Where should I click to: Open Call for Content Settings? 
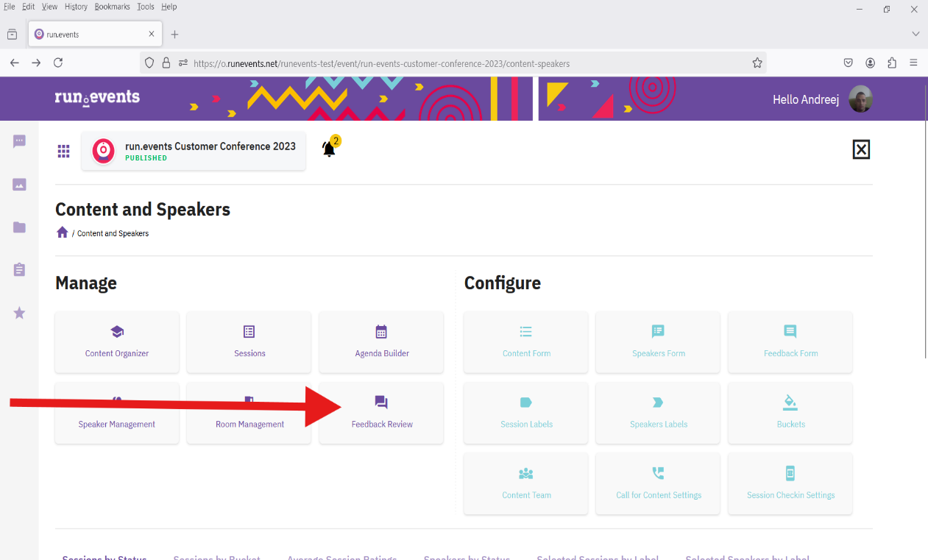[x=658, y=483]
